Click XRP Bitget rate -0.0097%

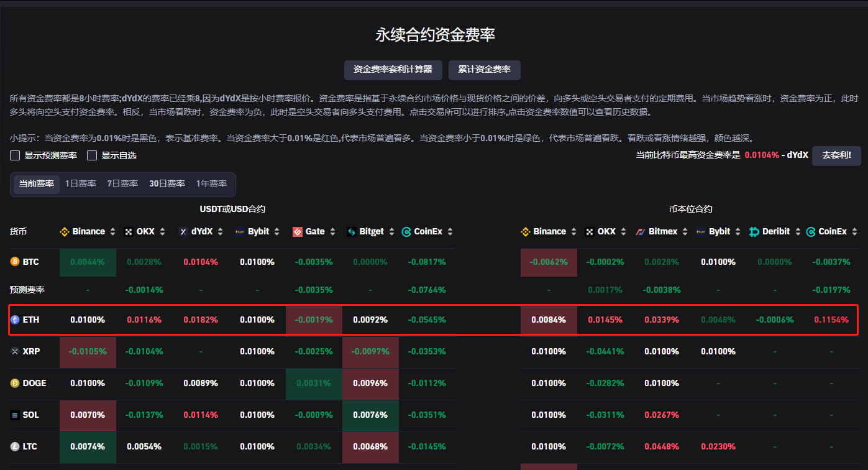[x=370, y=352]
